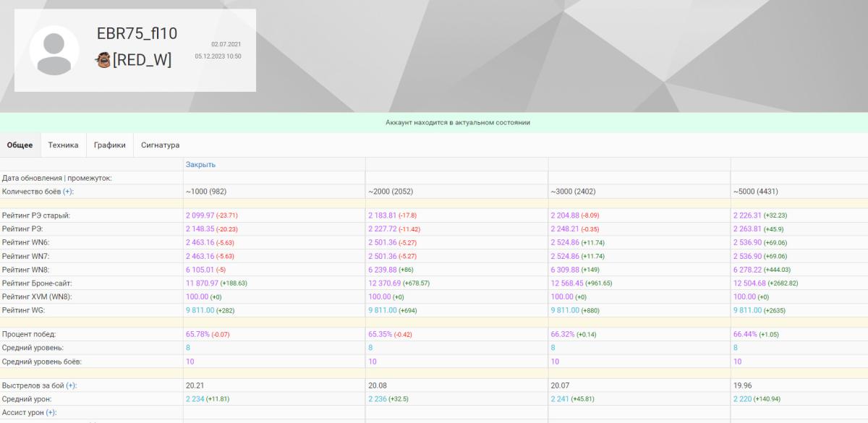Open the Техника tab
This screenshot has width=868, height=423.
(63, 145)
